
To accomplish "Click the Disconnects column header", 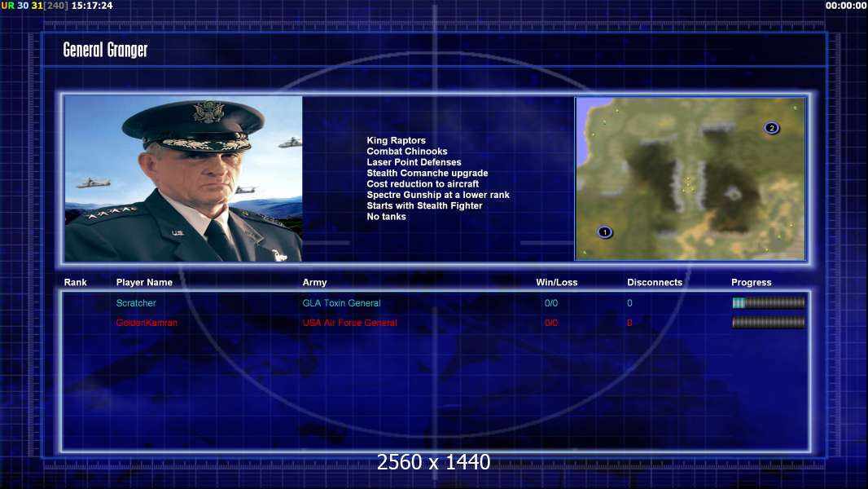I will (655, 283).
